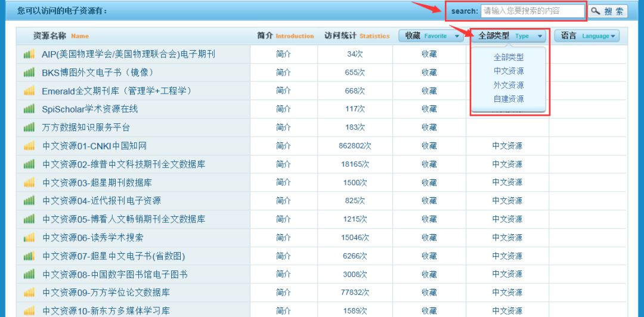Open 中文资源08-中国数字图书馆电子图书 resource
The image size is (644, 317).
(x=114, y=275)
